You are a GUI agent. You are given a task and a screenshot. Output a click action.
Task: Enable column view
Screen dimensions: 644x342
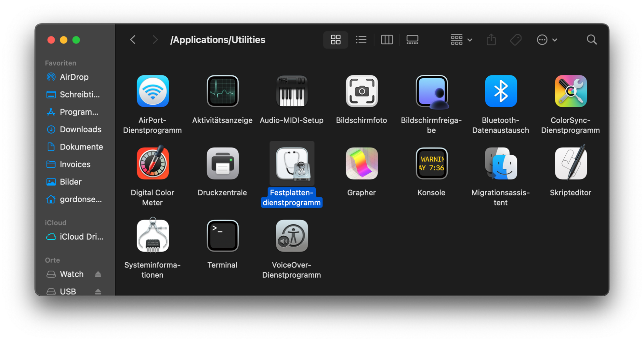tap(387, 40)
